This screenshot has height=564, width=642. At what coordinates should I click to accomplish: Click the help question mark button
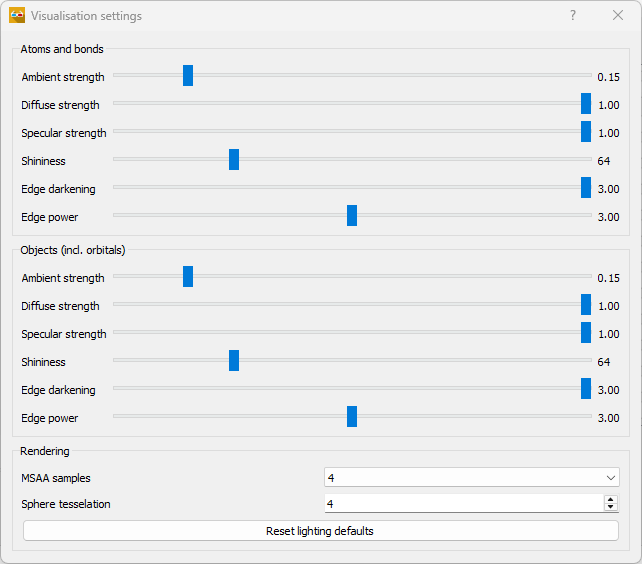coord(573,16)
